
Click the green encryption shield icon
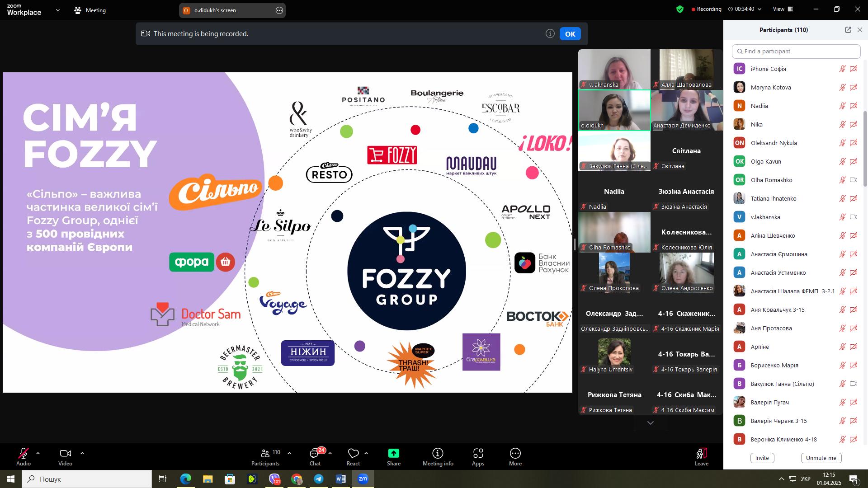680,9
